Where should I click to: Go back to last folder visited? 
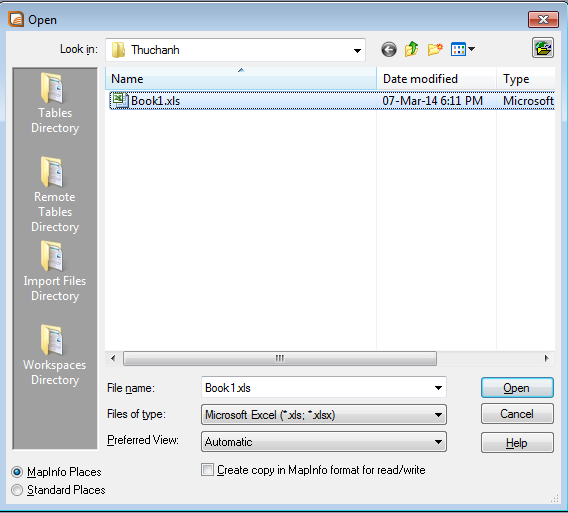tap(389, 49)
